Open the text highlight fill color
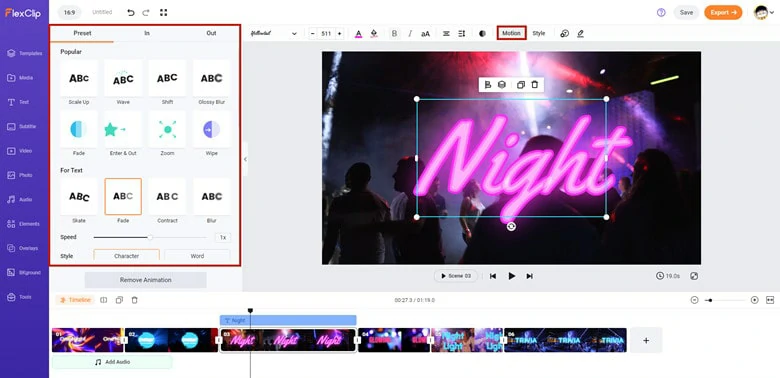 374,34
